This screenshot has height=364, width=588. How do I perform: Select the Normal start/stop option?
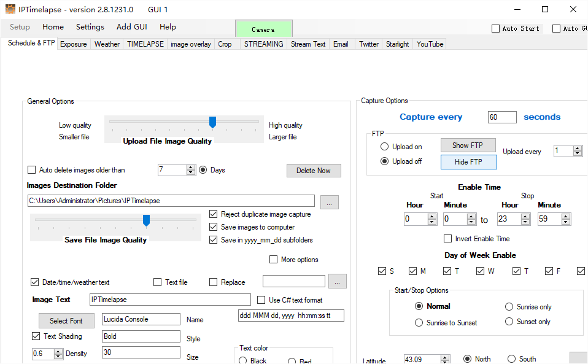click(x=419, y=306)
